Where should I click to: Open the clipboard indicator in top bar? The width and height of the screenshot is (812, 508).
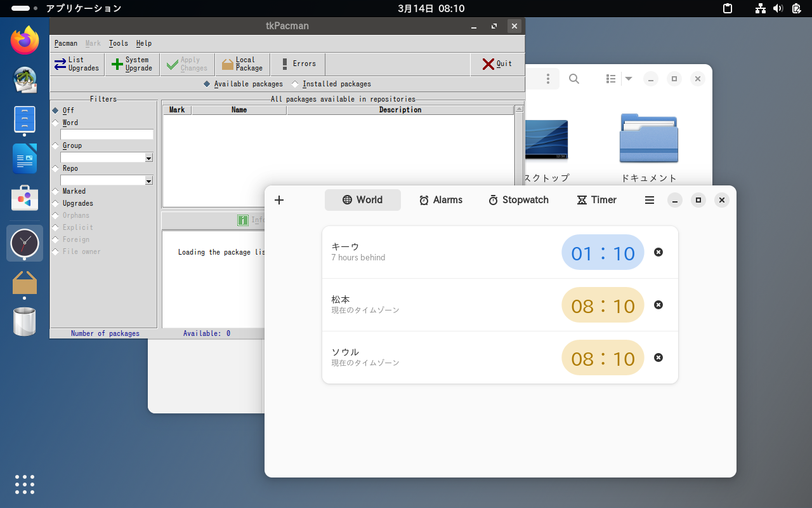(x=728, y=9)
